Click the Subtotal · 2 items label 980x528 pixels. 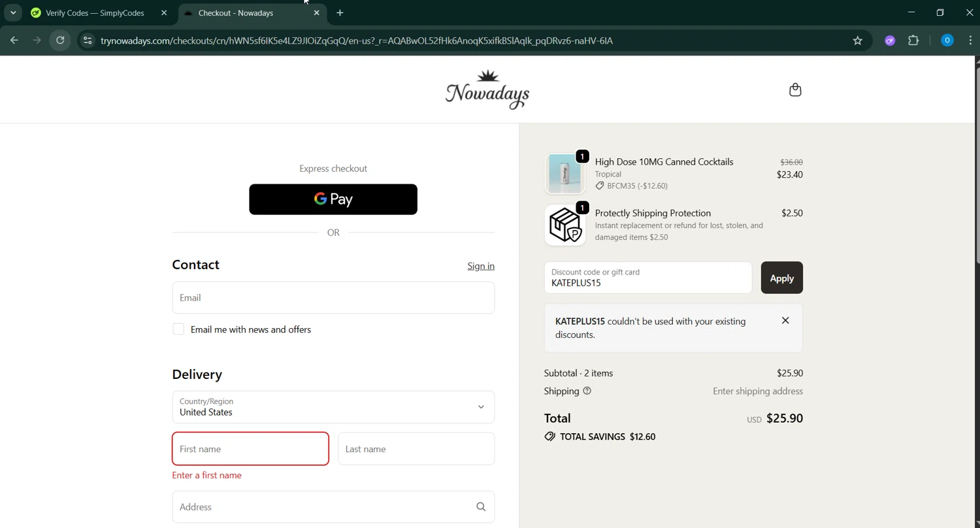tap(578, 373)
